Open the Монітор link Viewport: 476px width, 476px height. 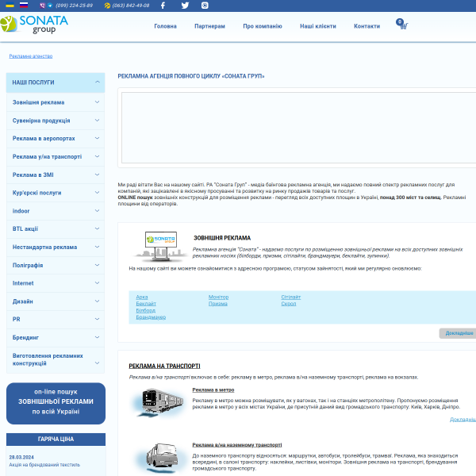tap(219, 297)
